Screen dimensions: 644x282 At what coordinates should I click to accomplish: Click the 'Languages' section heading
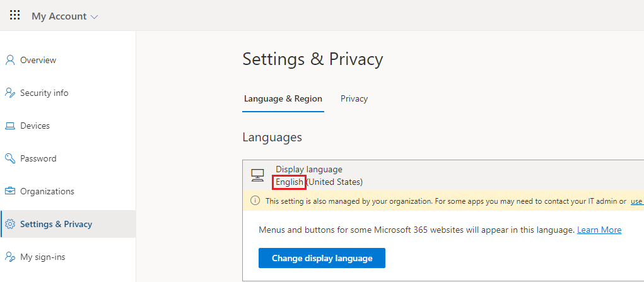click(272, 137)
